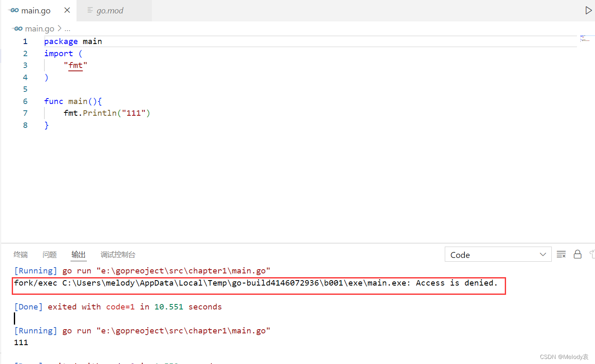Open the 终端 terminal panel tab
Viewport: 595px width, 364px height.
(21, 255)
